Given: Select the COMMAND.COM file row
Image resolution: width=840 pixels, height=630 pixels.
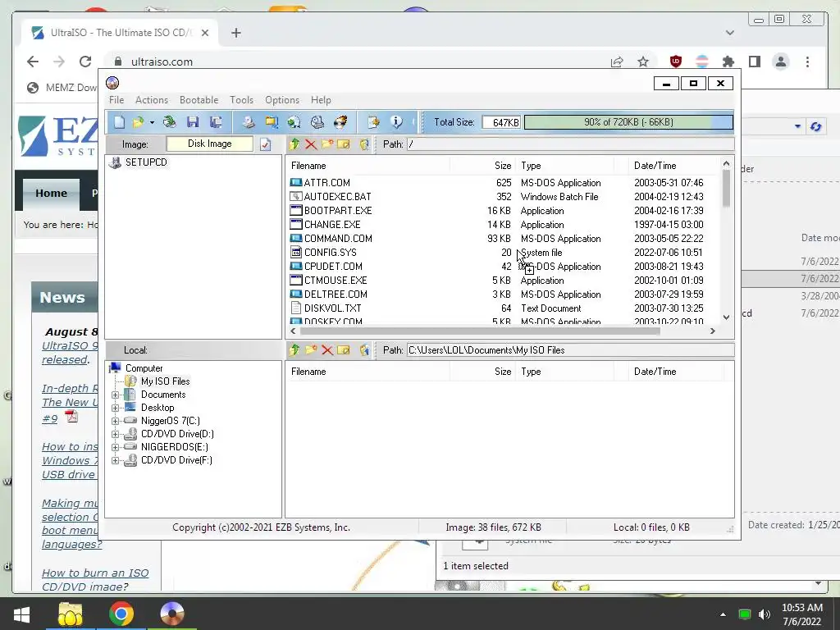Looking at the screenshot, I should [504, 239].
